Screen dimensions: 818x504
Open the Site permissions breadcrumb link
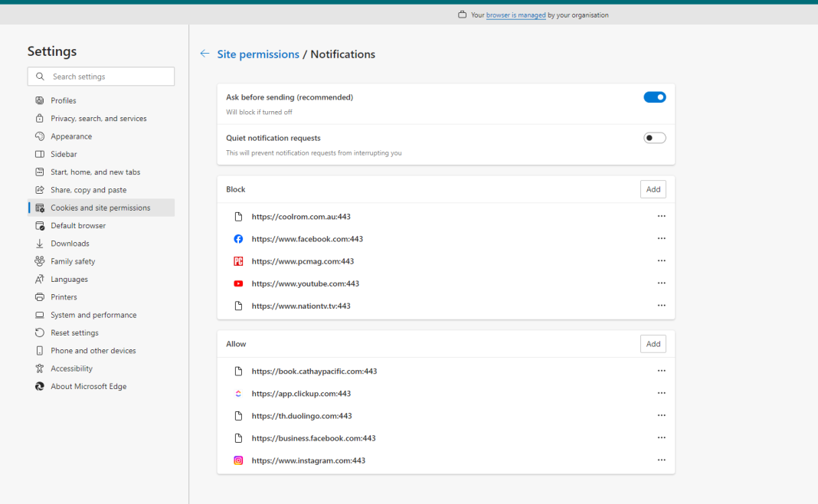258,54
